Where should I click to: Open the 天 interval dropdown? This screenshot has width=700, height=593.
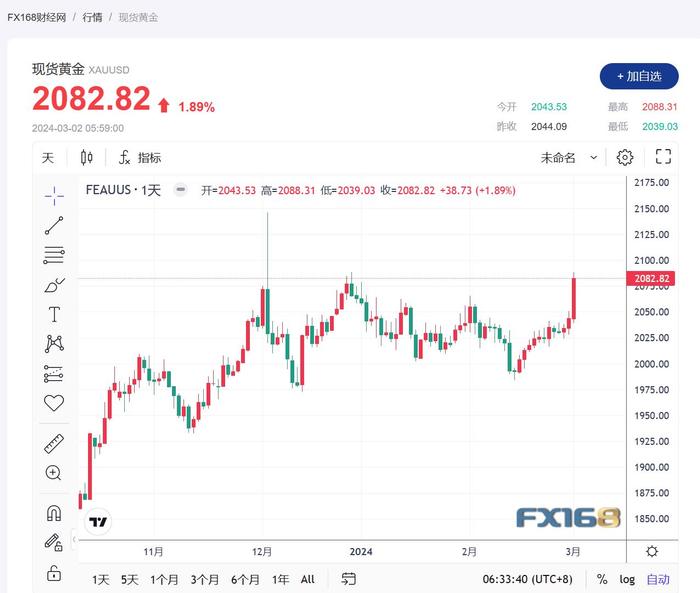point(48,158)
